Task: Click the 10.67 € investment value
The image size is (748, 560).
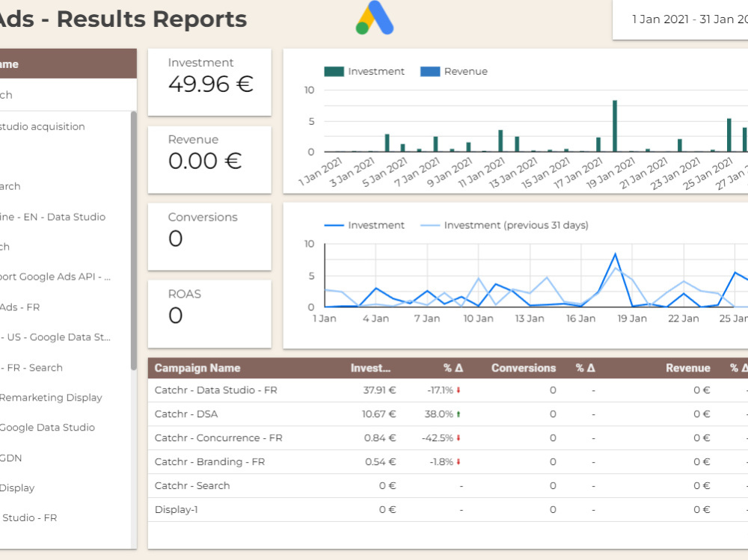Action: 378,414
